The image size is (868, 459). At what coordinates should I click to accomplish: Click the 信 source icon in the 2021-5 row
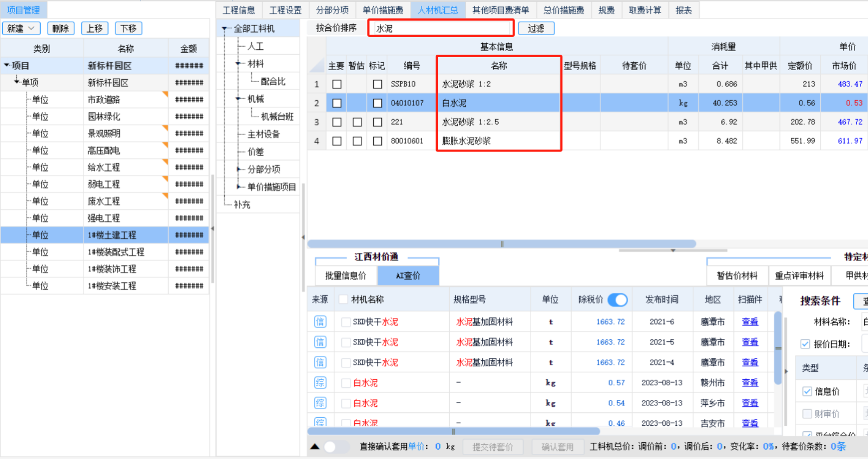[x=320, y=342]
